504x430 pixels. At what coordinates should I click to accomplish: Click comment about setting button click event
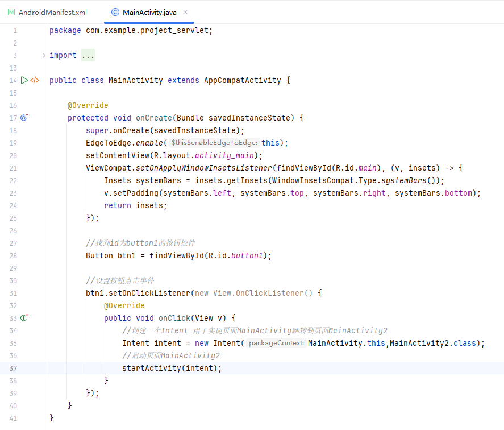(120, 280)
